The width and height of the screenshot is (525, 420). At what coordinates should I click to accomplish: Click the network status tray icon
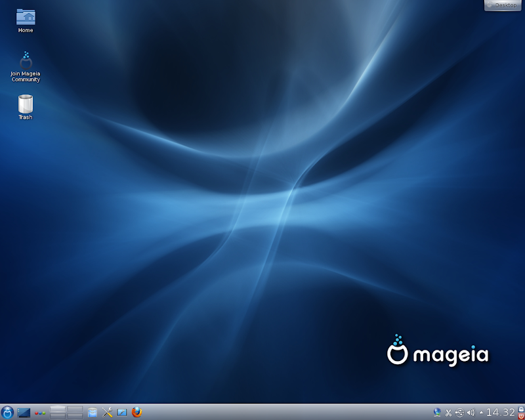coord(437,412)
